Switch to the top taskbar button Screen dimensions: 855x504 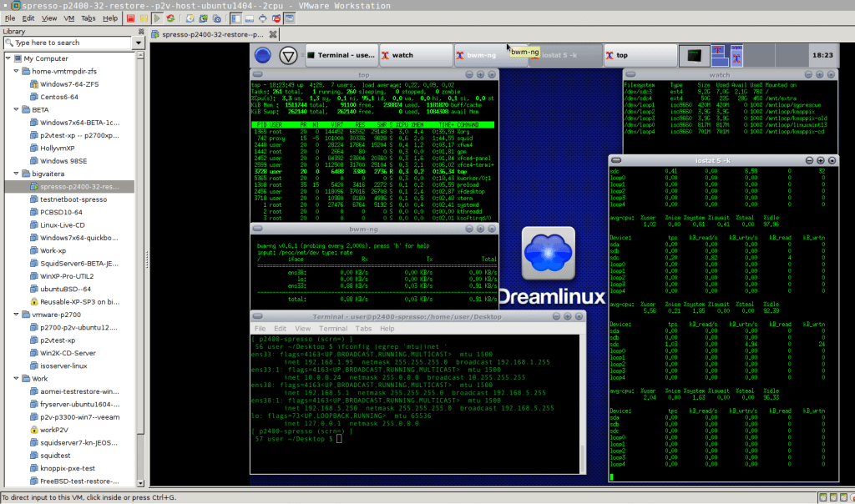(x=640, y=55)
